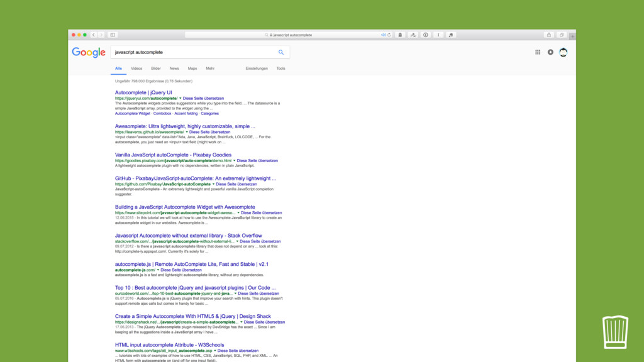Expand the github.com/Pixabay URL dropdown arrow
Viewport: 644px width, 362px height.
213,184
